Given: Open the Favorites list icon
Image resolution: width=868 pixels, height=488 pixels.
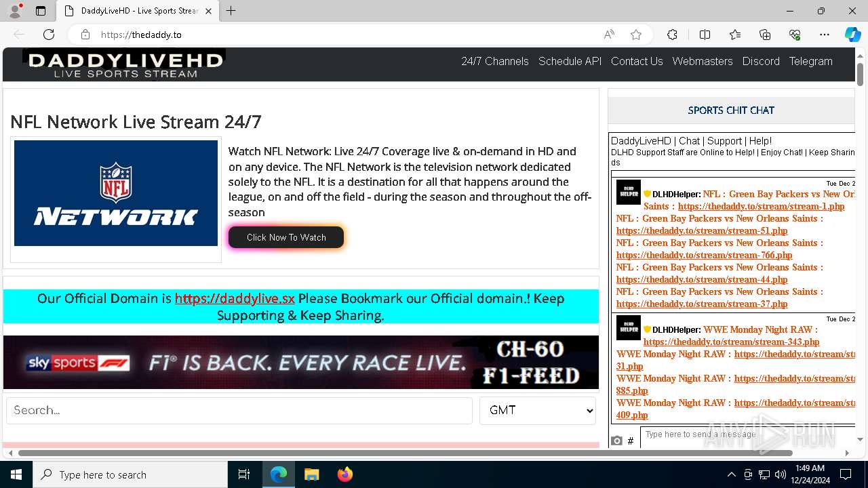Looking at the screenshot, I should point(735,35).
